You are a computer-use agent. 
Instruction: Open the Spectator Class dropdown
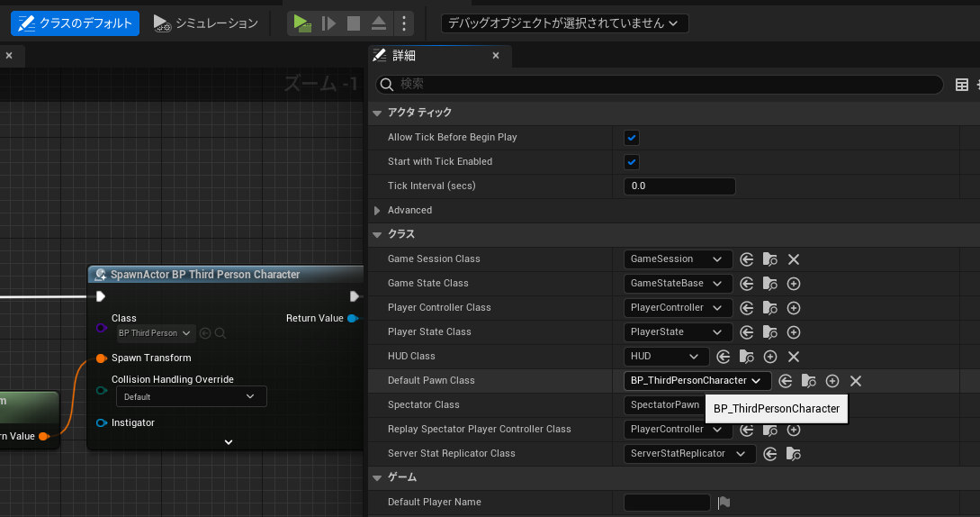[664, 405]
